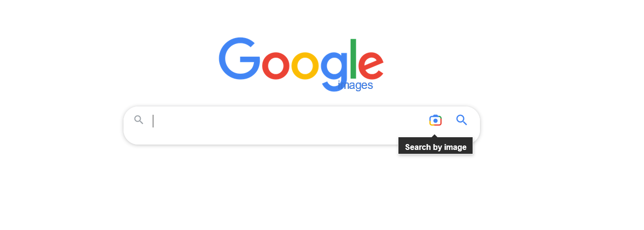Click the blinking text cursor in search box
Viewport: 644px width, 230px height.
[153, 121]
